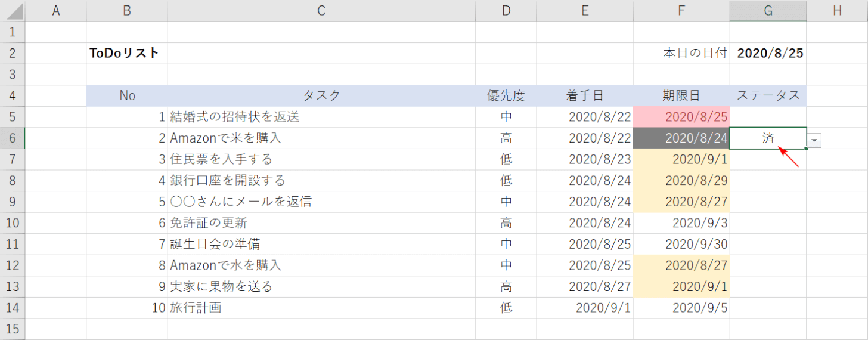Select task 銀行口座を開設する
The image size is (868, 340).
click(x=321, y=181)
